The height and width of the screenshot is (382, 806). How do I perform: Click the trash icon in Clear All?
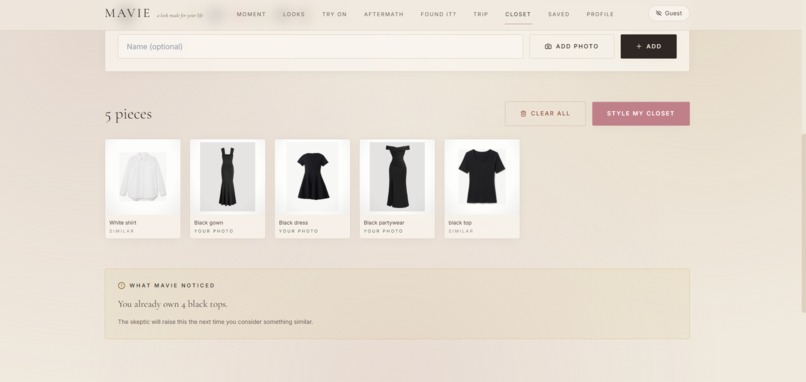pos(523,114)
